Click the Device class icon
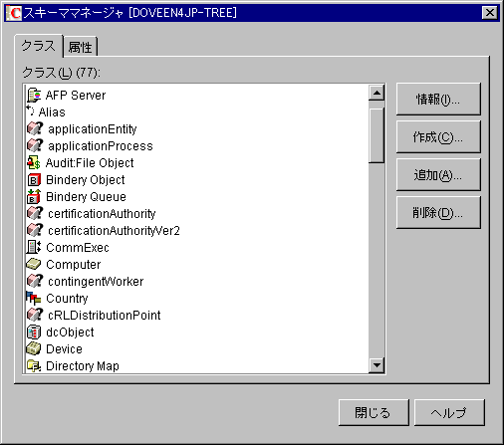Screen dimensions: 504x445 tap(34, 348)
